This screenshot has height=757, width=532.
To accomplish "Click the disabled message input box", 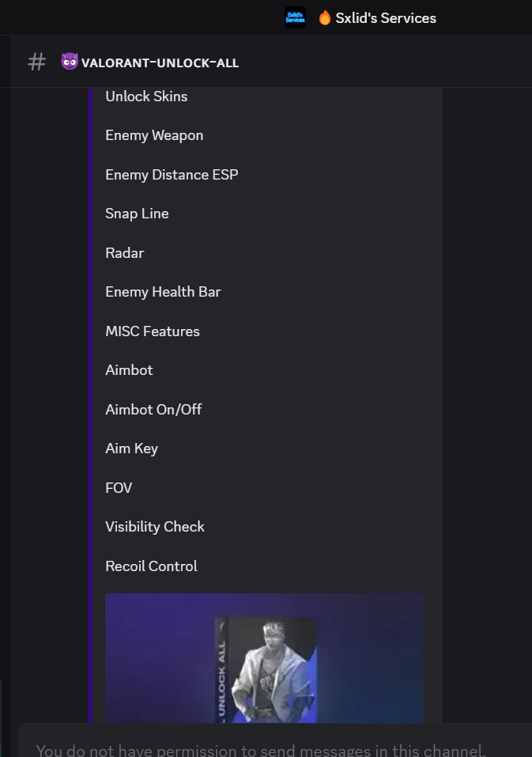I will [x=275, y=742].
